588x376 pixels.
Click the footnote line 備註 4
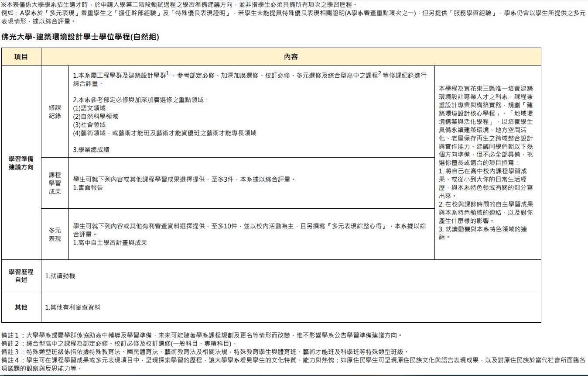tap(294, 364)
